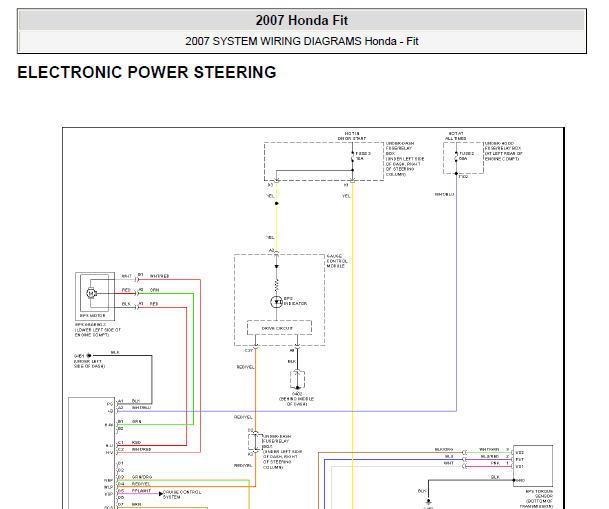Click the WHT/RED label beside the EPS motor connector
This screenshot has height=509, width=609.
tap(159, 276)
